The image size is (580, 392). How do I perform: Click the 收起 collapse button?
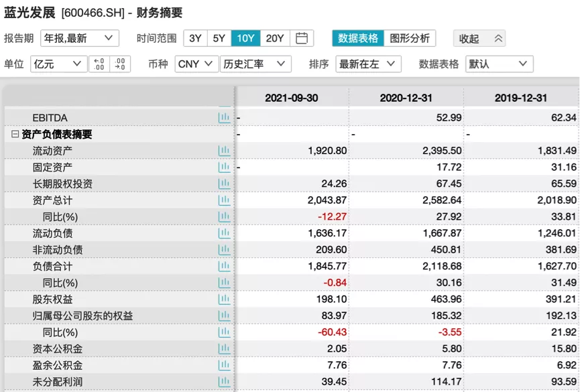tap(479, 38)
